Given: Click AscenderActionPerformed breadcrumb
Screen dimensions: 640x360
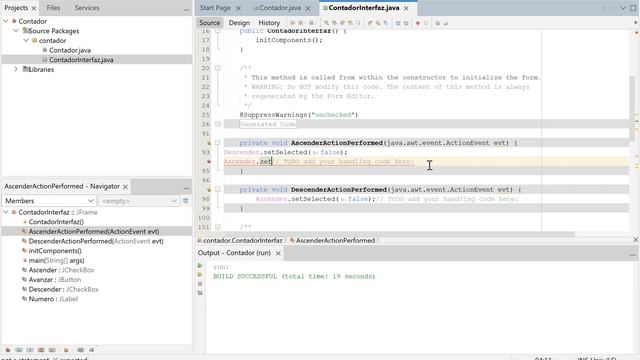Looking at the screenshot, I should tap(335, 240).
